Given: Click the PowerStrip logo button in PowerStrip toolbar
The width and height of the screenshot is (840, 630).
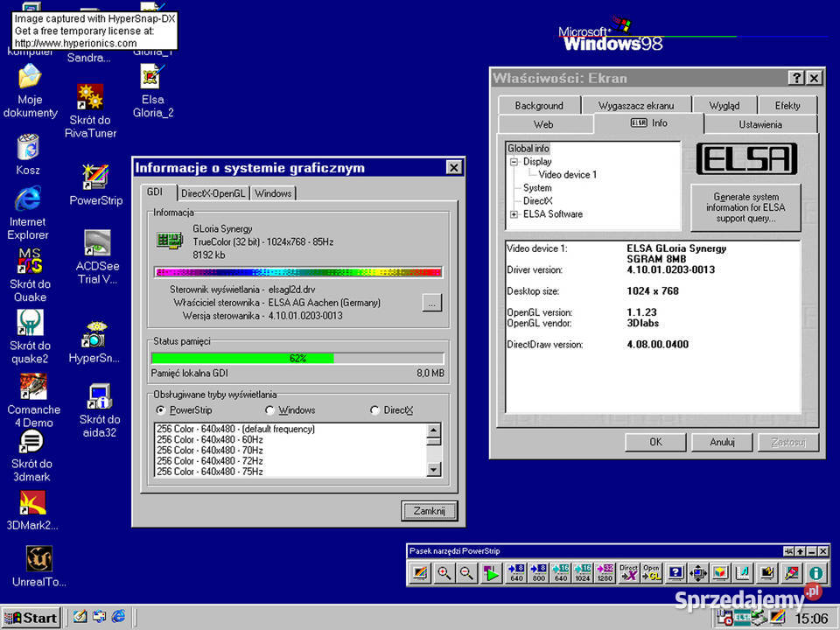Looking at the screenshot, I should pyautogui.click(x=420, y=573).
